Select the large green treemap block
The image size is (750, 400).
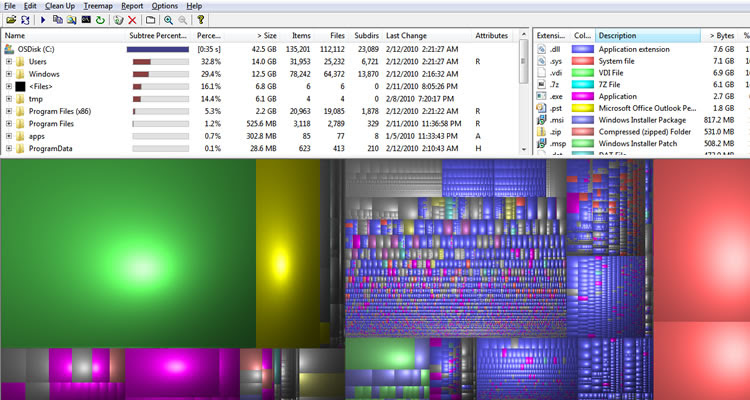click(128, 253)
